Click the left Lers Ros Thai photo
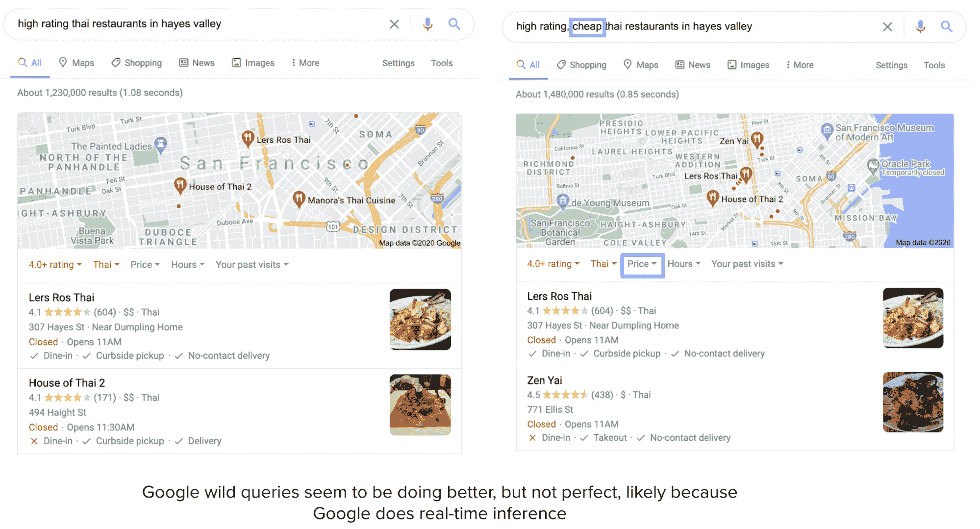The height and width of the screenshot is (529, 980). tap(420, 319)
